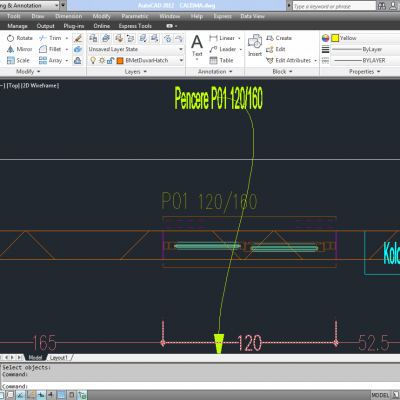This screenshot has width=400, height=400.
Task: Open the Yellow object color selector
Action: coord(365,38)
